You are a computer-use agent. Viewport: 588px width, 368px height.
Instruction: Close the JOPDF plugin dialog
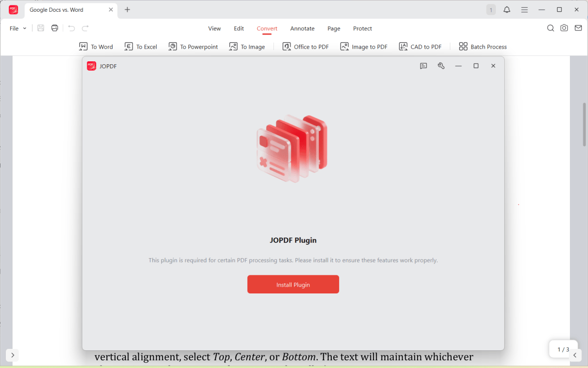click(x=493, y=66)
